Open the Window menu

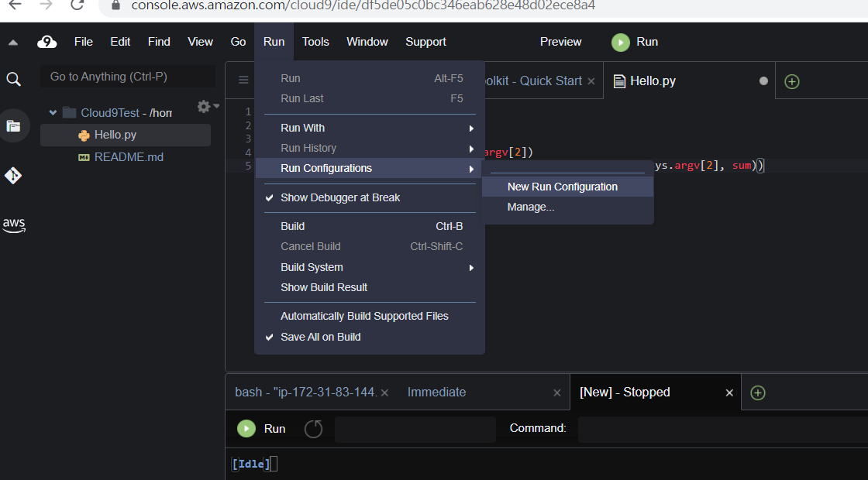367,42
